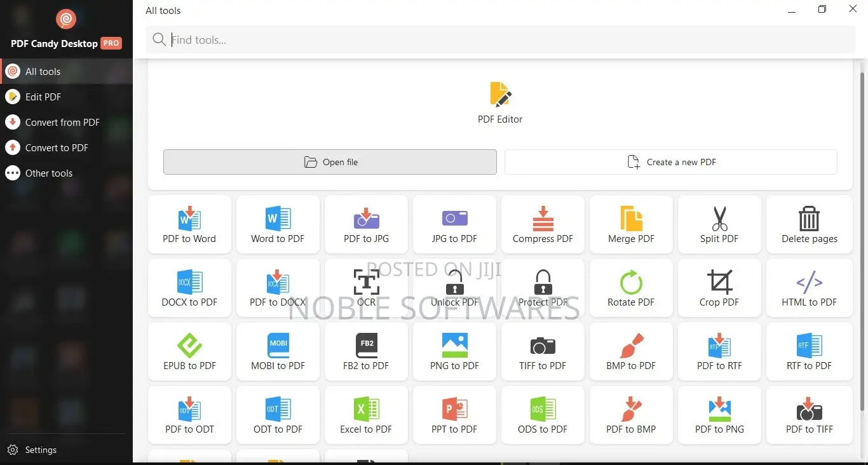Viewport: 868px width, 465px height.
Task: Choose the Rotate PDF tool
Action: point(631,288)
